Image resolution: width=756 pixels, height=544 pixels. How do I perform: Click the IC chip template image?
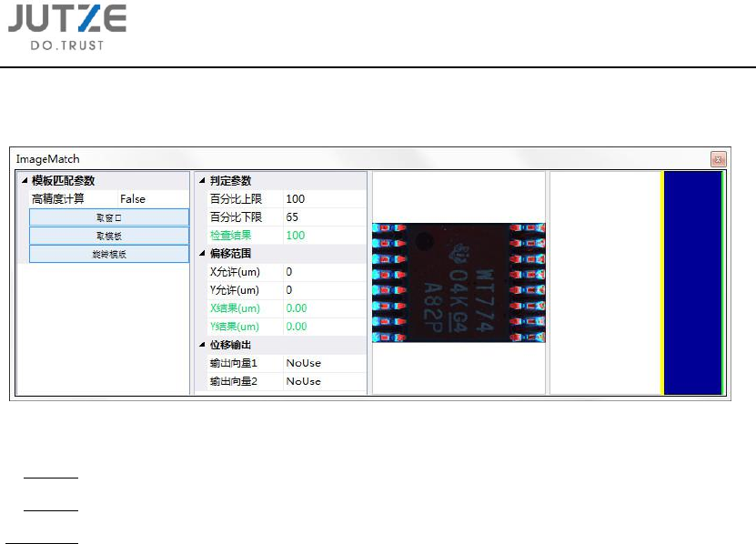click(x=459, y=283)
